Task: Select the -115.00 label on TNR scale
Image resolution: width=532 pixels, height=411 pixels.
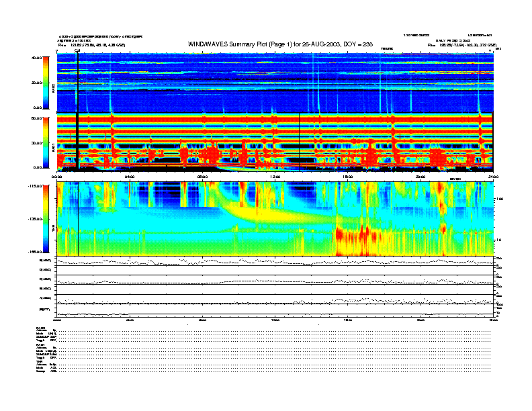Action: pyautogui.click(x=36, y=186)
